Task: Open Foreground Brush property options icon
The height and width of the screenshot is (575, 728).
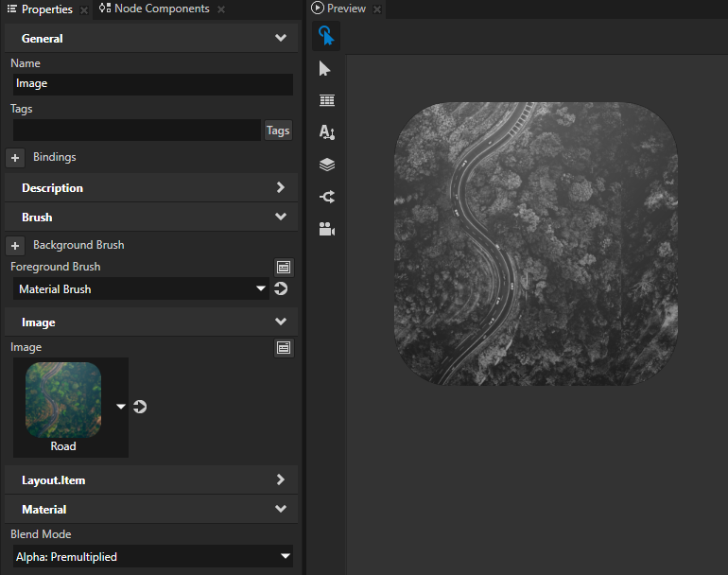Action: (x=283, y=267)
